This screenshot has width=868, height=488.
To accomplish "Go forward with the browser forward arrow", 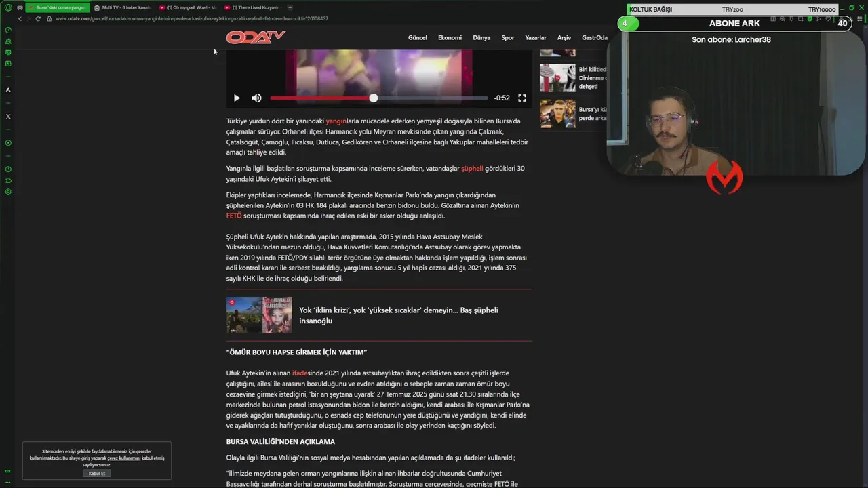I will 28,18.
